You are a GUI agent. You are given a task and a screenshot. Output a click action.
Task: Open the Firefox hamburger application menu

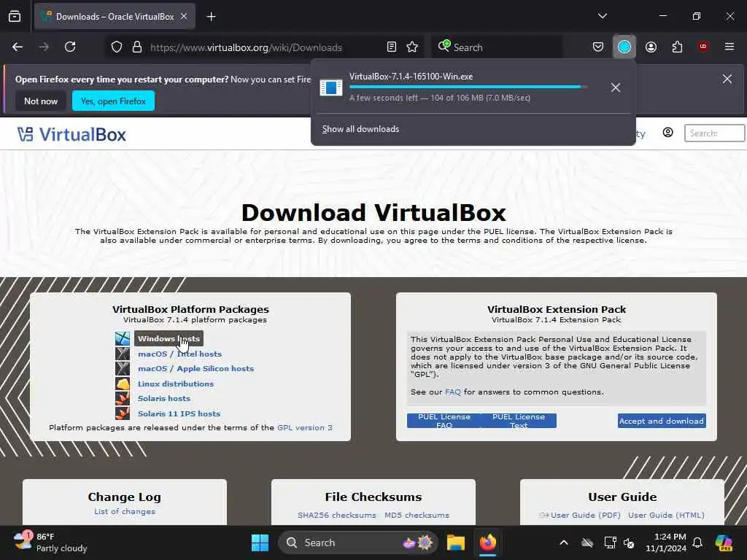coord(729,47)
